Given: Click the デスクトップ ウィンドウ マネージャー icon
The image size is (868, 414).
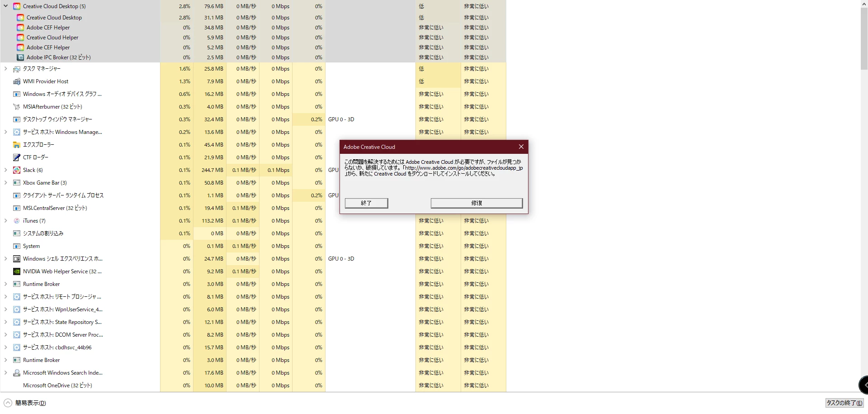Looking at the screenshot, I should [x=17, y=119].
